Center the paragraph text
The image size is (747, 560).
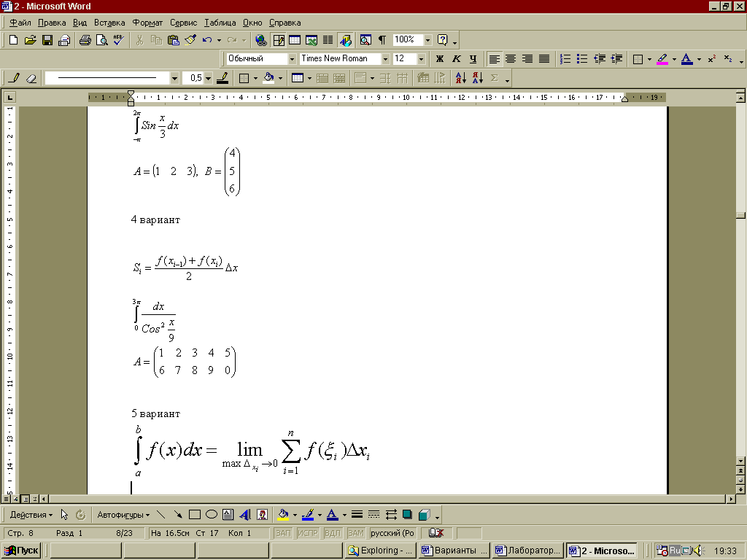click(511, 59)
